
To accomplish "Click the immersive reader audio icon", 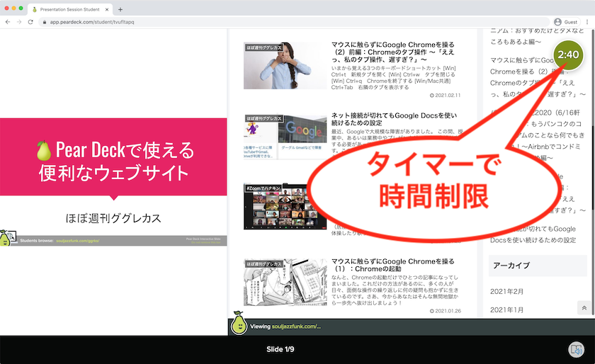I will tap(576, 349).
